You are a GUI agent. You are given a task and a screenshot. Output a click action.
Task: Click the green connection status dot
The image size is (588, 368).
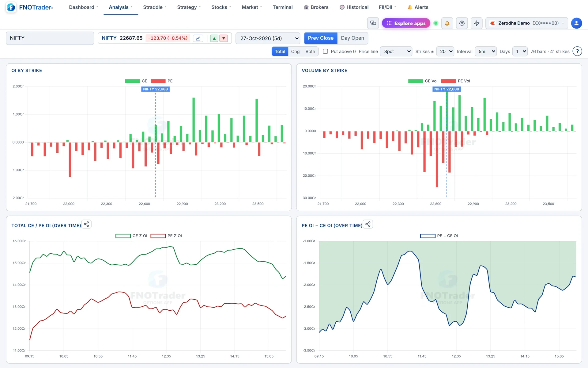tap(436, 23)
